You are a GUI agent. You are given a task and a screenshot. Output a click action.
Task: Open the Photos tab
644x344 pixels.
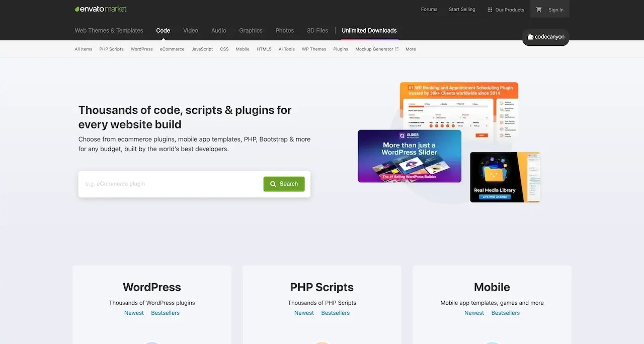tap(285, 30)
